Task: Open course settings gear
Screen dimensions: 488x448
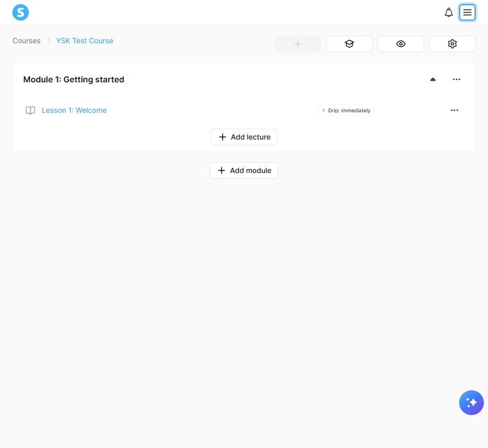Action: click(x=452, y=44)
